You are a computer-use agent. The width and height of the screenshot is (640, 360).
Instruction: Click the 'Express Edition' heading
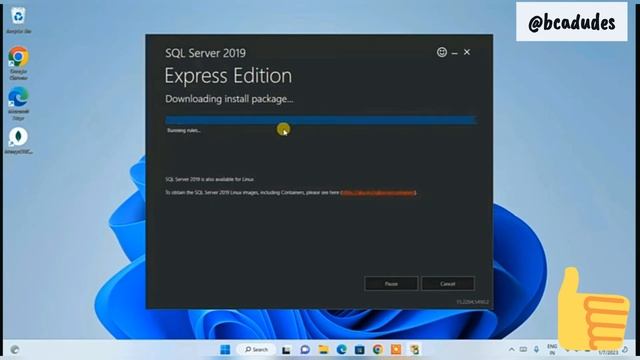pos(228,76)
